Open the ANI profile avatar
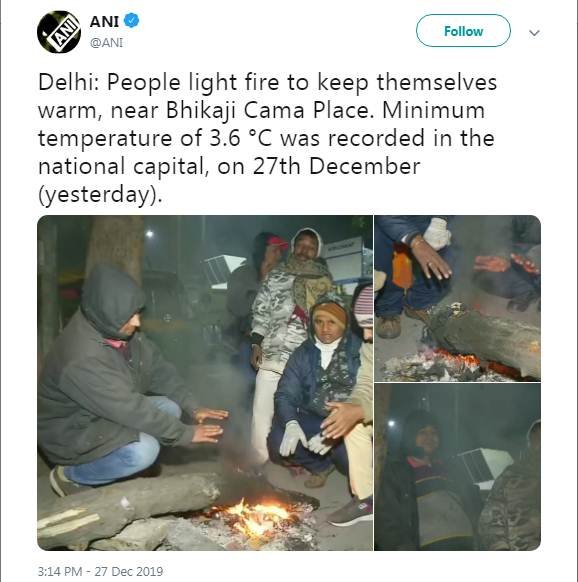The width and height of the screenshot is (578, 582). 59,32
